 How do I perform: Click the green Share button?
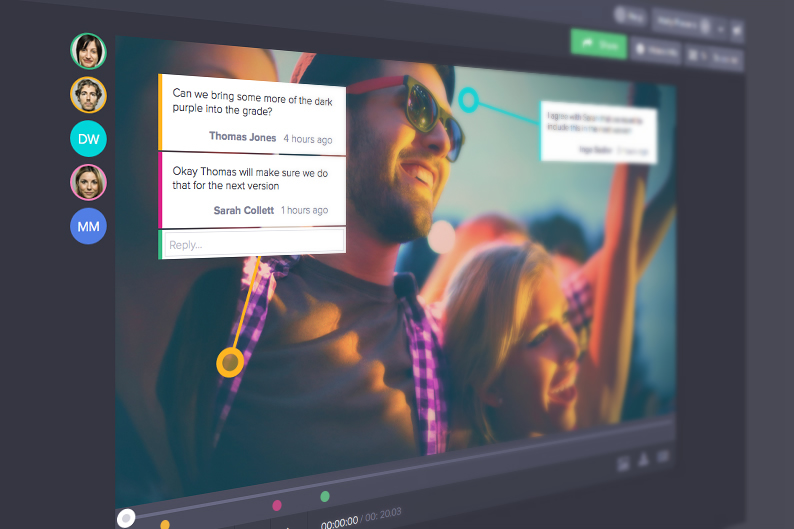pyautogui.click(x=599, y=45)
